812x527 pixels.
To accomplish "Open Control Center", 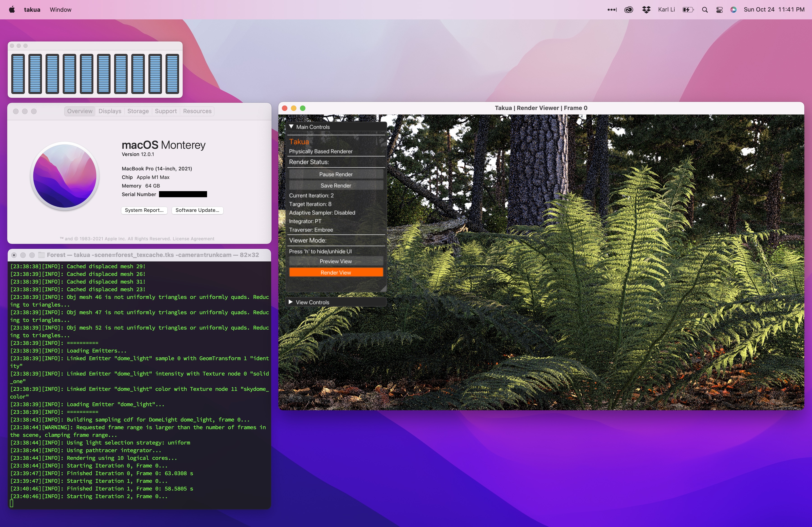I will pos(719,9).
